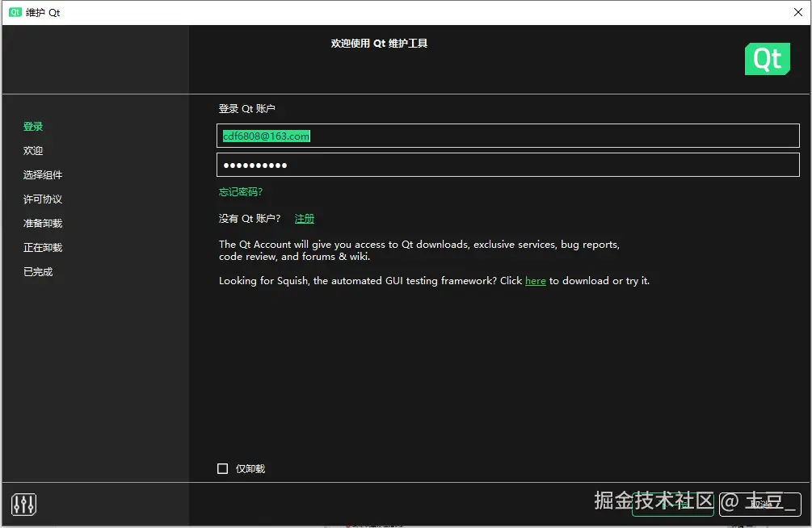This screenshot has height=528, width=812.
Task: Click the small Qt icon in title bar
Action: tap(15, 12)
